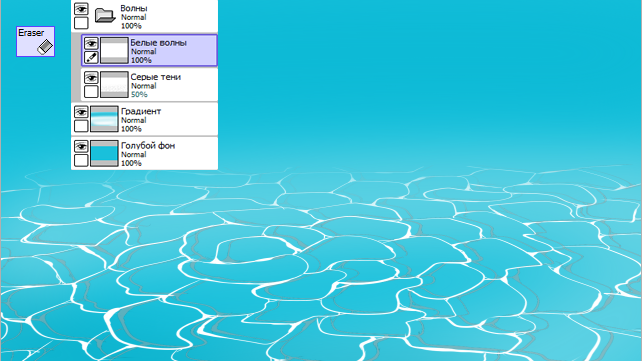Hide the Белые волны layer
642x361 pixels.
(91, 43)
